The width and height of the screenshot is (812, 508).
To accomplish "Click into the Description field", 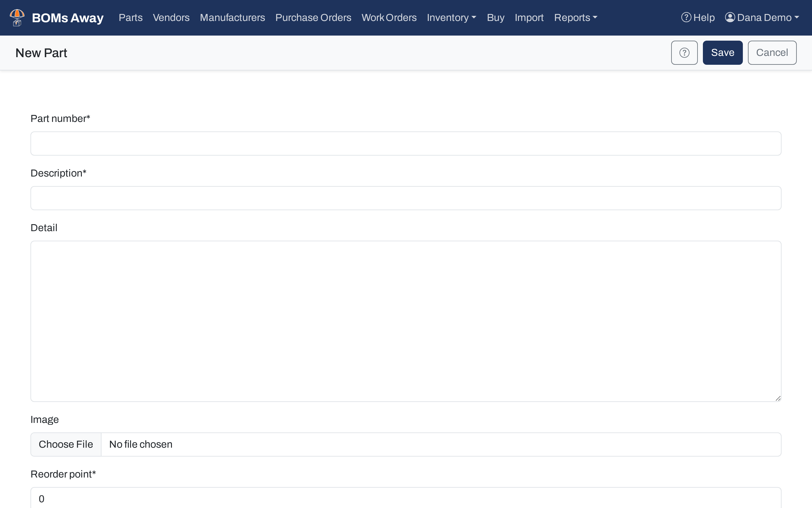I will click(406, 198).
